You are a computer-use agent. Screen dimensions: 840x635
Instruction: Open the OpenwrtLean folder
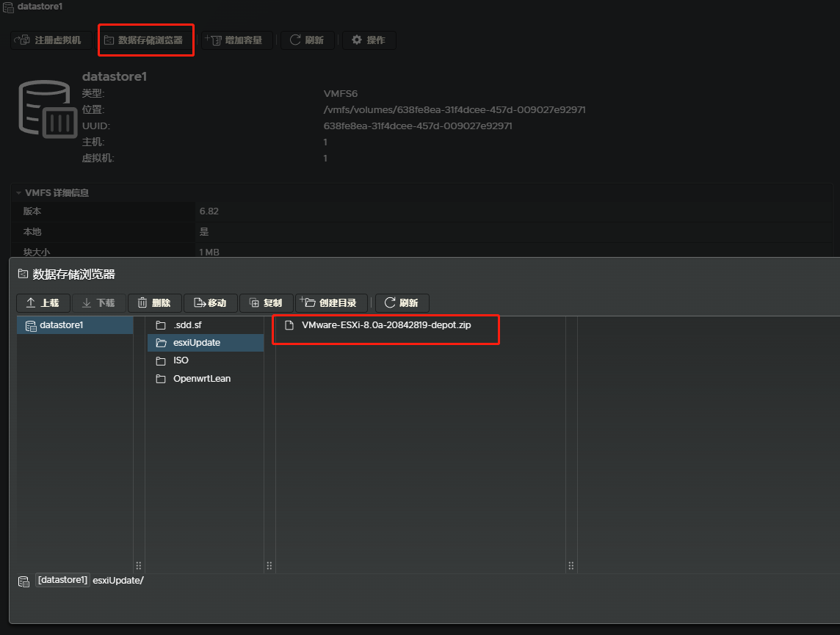201,379
